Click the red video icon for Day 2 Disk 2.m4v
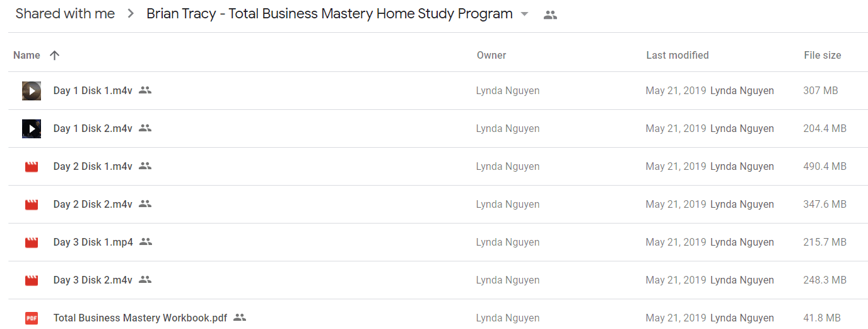 point(32,205)
